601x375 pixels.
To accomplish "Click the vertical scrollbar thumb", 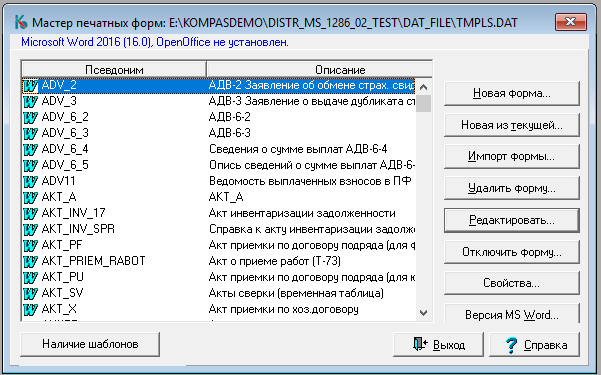I will [424, 104].
